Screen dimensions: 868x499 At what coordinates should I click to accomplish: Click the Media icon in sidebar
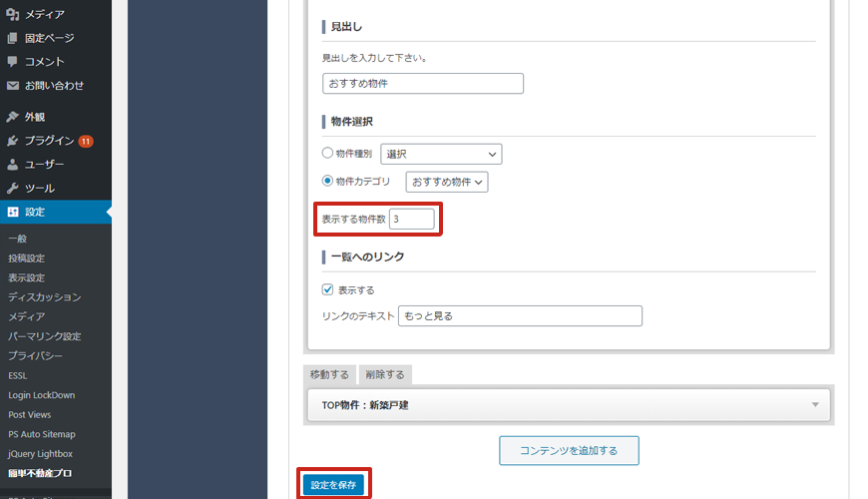click(13, 14)
